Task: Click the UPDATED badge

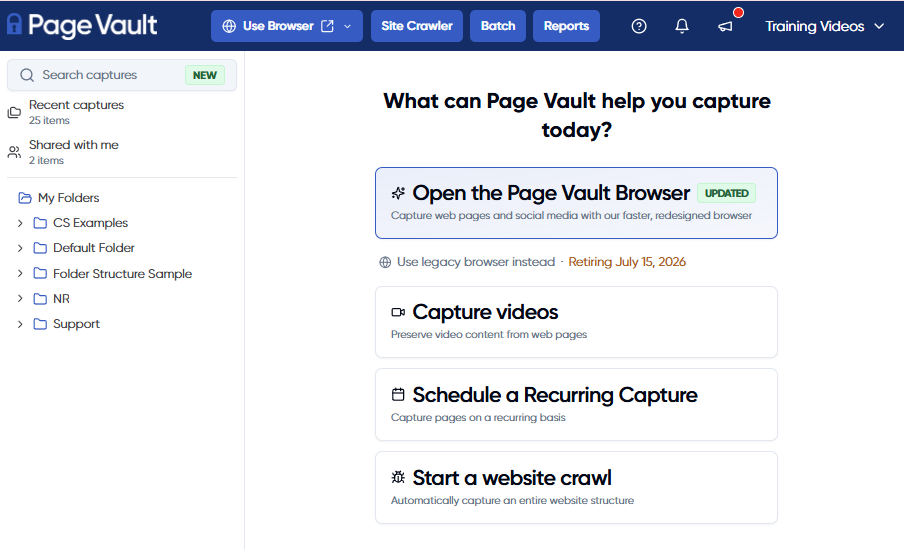Action: 726,193
